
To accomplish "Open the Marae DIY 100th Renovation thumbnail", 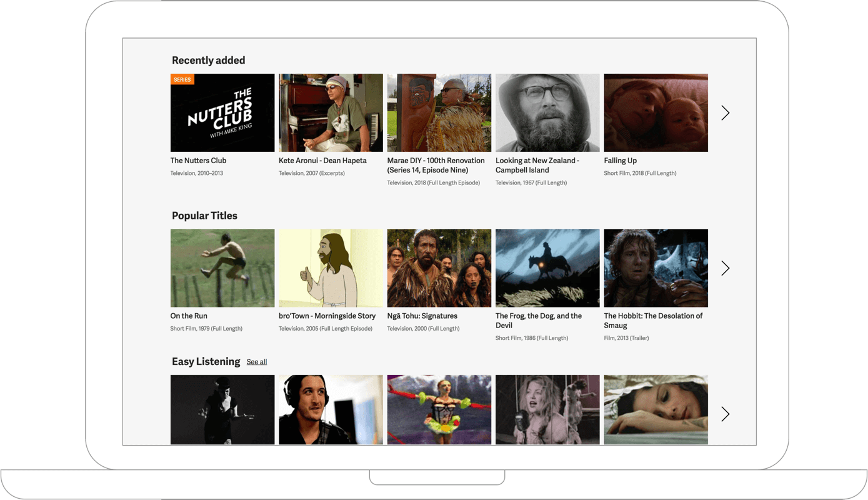I will click(x=439, y=113).
